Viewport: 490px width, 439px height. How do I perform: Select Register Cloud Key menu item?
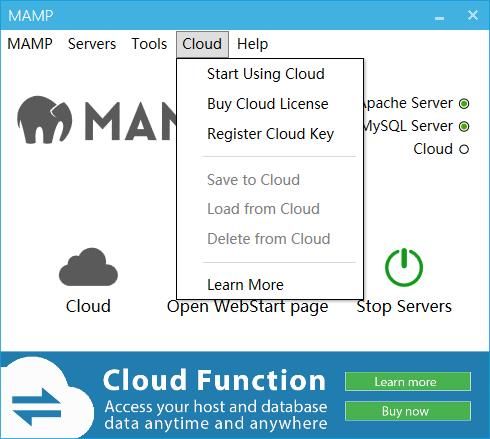click(270, 134)
